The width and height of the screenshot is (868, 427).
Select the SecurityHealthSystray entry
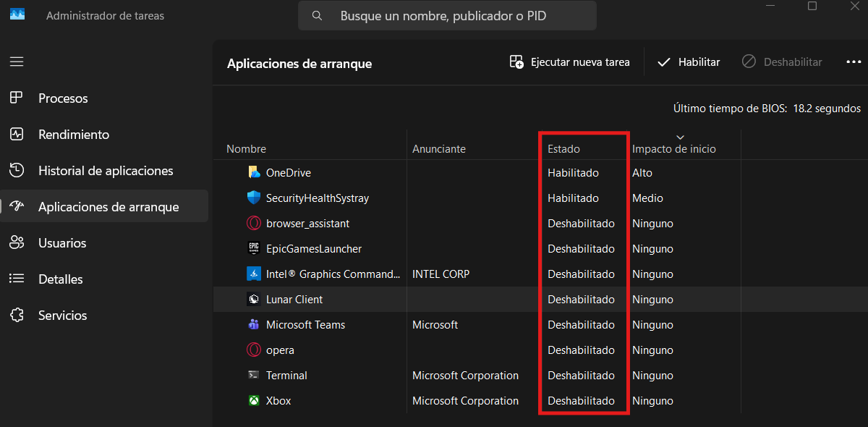click(x=318, y=198)
